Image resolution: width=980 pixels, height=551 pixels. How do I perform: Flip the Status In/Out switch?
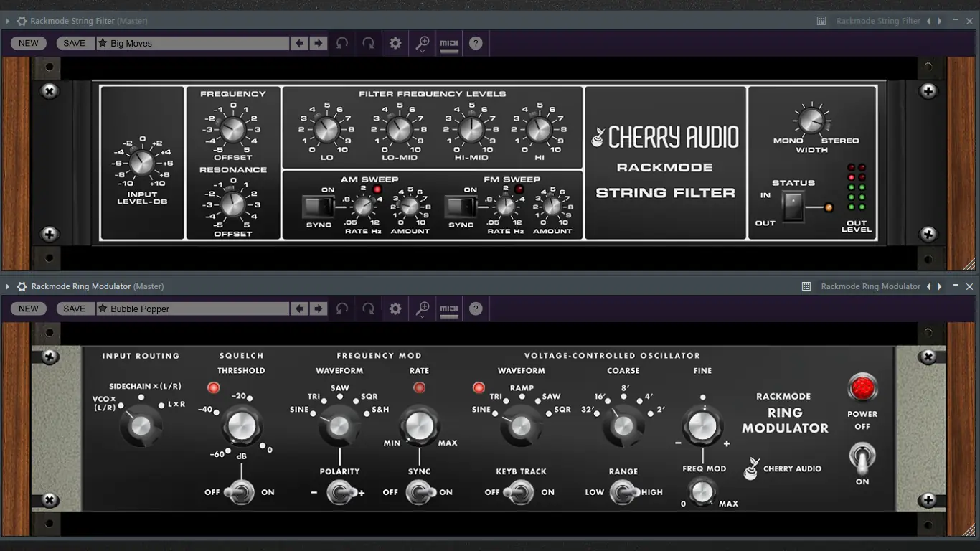(x=792, y=208)
